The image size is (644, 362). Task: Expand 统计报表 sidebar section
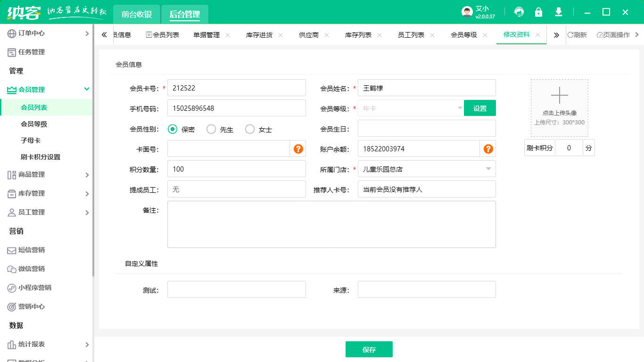(46, 344)
